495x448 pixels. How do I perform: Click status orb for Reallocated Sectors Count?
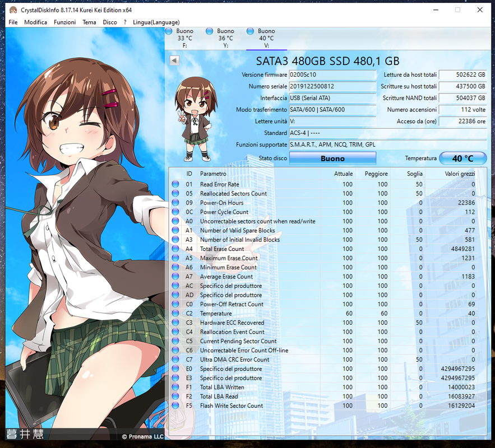[175, 193]
